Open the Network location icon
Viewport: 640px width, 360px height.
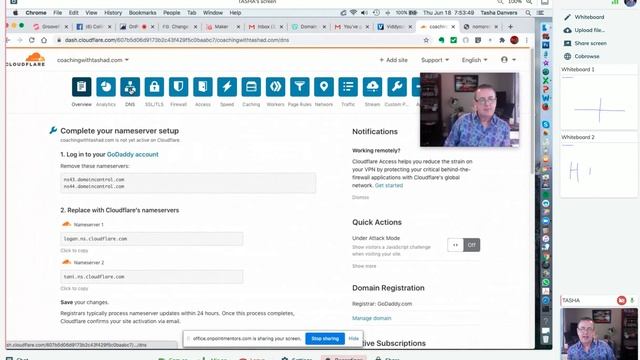[x=324, y=87]
